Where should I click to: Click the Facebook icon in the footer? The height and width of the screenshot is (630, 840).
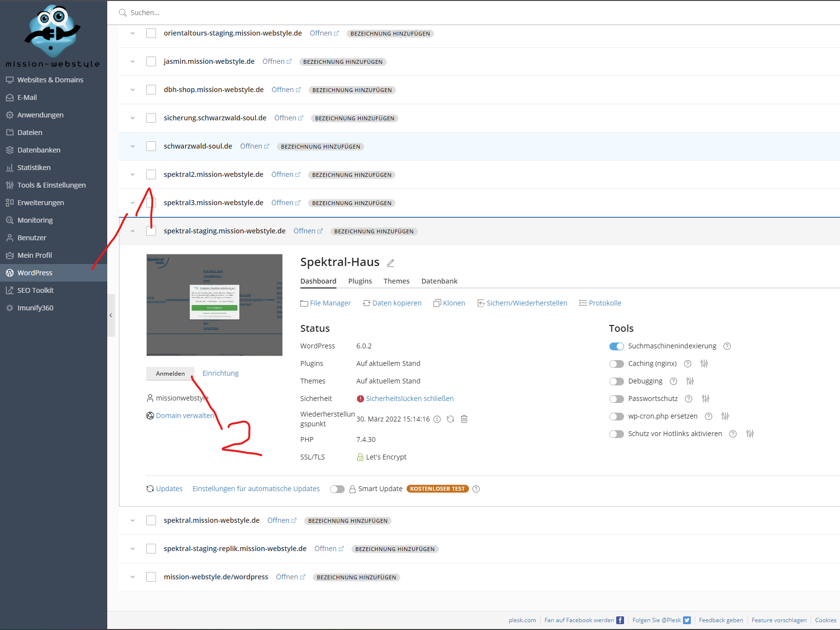pos(620,620)
